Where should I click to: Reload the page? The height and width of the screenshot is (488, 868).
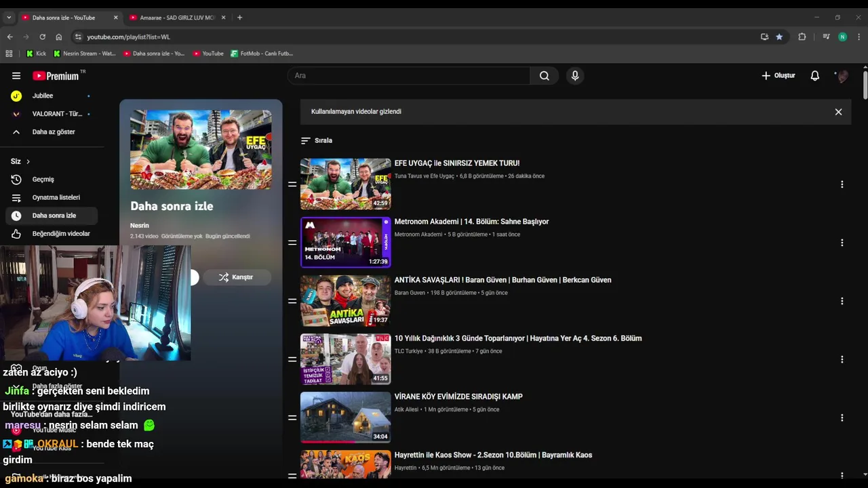point(42,37)
